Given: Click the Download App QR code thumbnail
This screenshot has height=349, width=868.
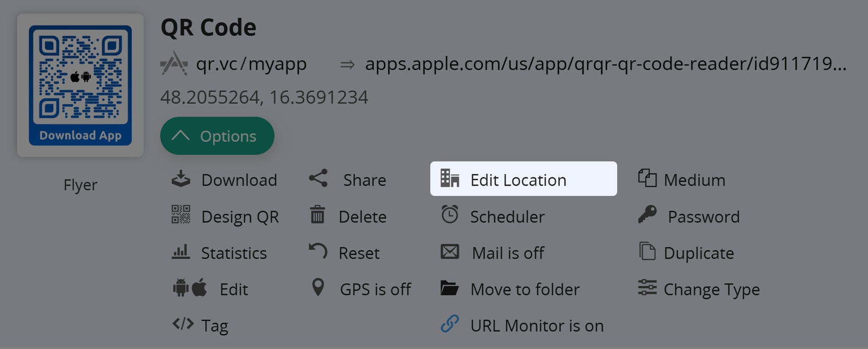Looking at the screenshot, I should pyautogui.click(x=80, y=85).
